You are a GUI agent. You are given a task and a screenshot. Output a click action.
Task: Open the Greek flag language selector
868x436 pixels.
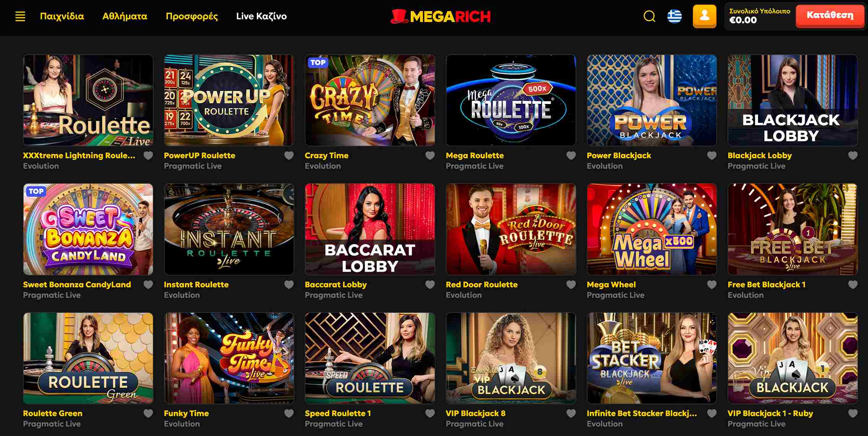tap(675, 16)
